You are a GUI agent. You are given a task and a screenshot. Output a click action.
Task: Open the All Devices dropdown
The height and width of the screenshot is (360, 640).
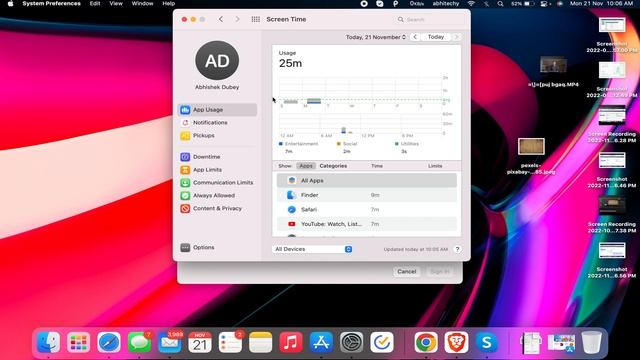pos(312,249)
